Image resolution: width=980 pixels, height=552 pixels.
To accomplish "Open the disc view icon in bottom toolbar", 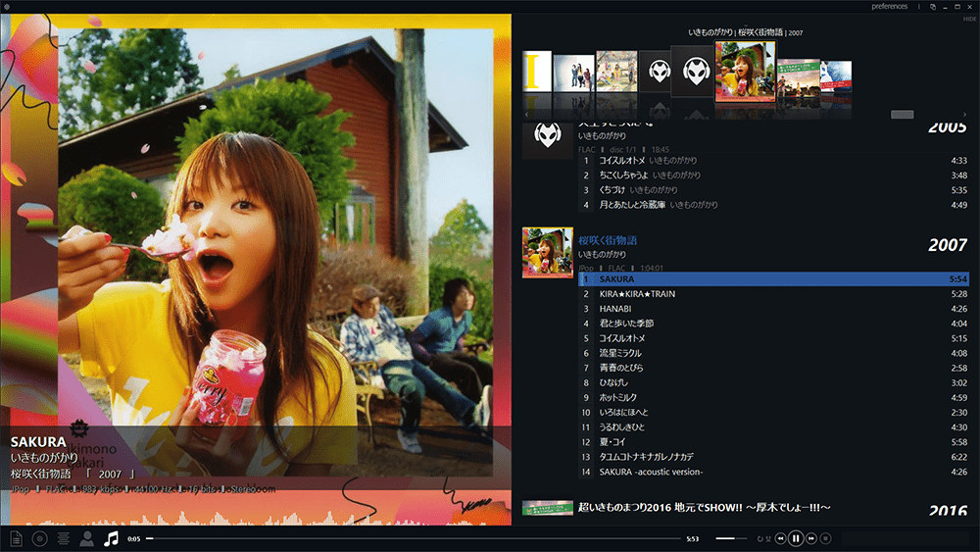I will [x=39, y=538].
